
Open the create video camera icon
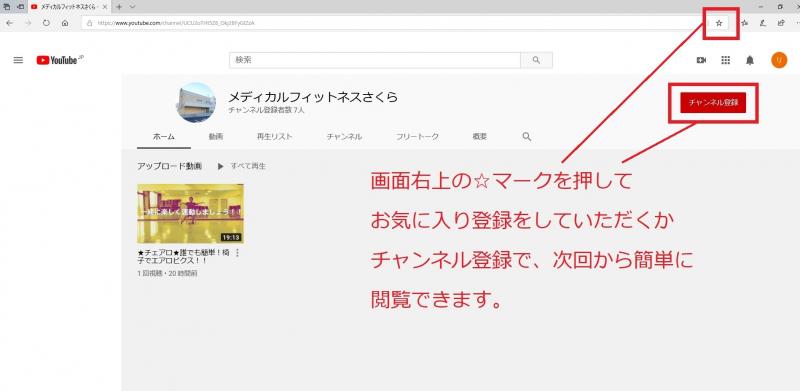(x=702, y=60)
